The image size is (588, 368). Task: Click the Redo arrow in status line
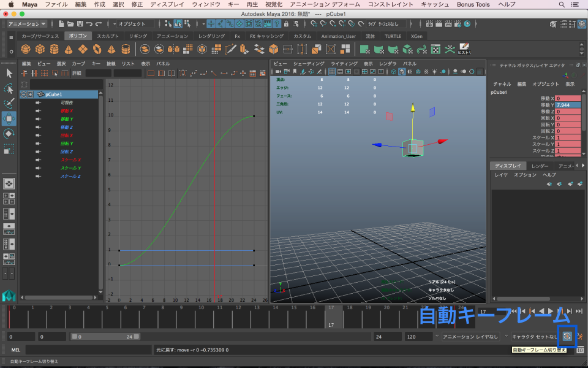[x=99, y=24]
